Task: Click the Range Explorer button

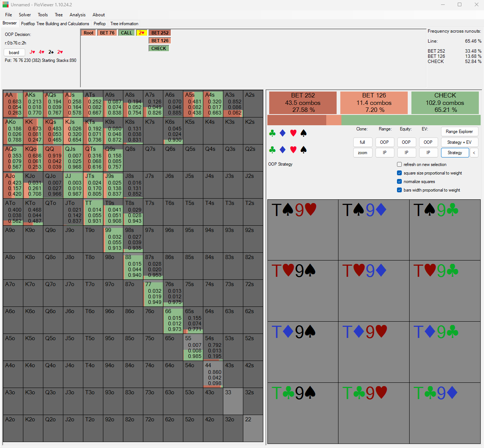Action: click(x=459, y=132)
